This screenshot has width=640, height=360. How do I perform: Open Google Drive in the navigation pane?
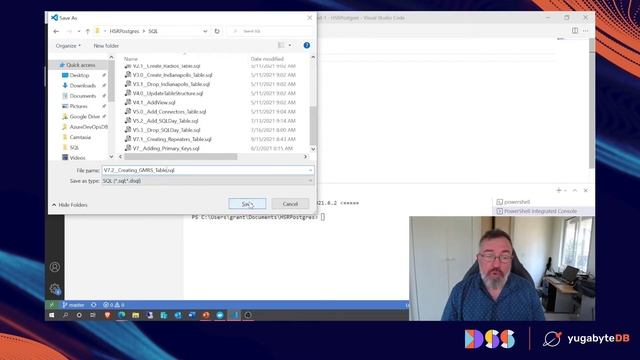click(83, 116)
